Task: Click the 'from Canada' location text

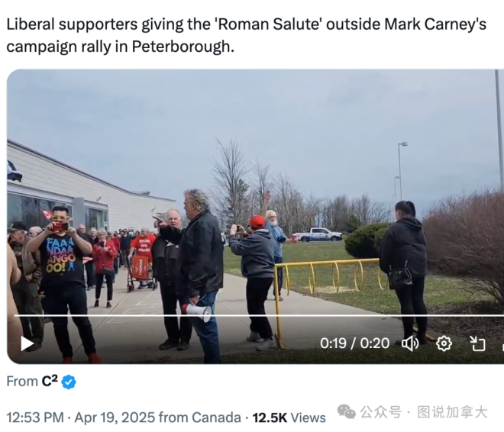Action: [x=199, y=417]
